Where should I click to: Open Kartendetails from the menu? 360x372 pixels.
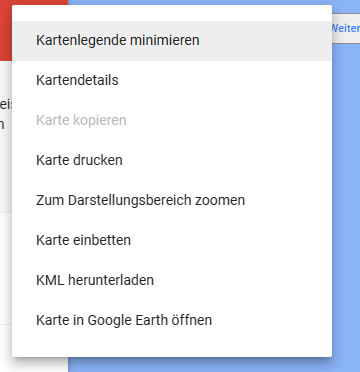(172, 81)
